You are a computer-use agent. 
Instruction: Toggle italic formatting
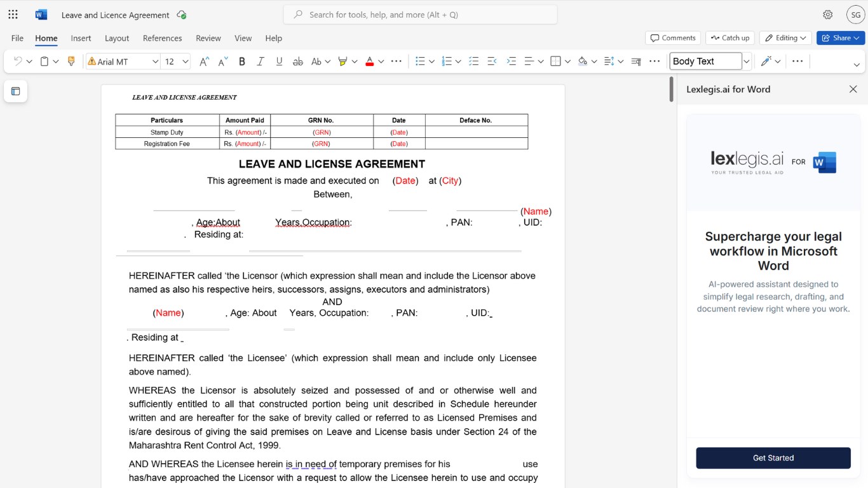[260, 62]
